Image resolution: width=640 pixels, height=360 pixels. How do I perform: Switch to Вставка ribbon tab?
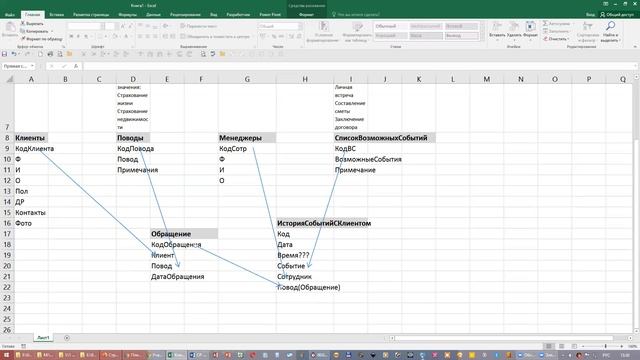point(56,14)
